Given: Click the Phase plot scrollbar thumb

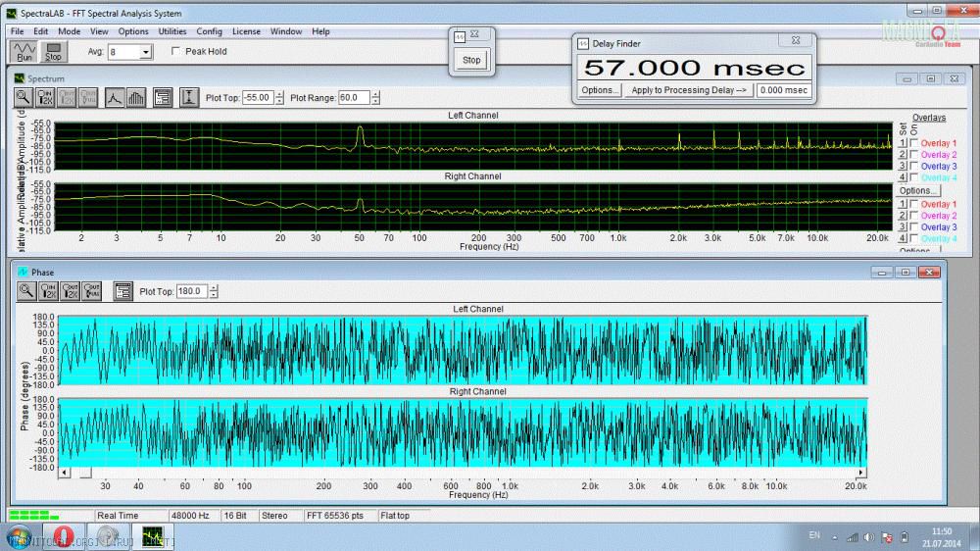Looking at the screenshot, I should 85,473.
